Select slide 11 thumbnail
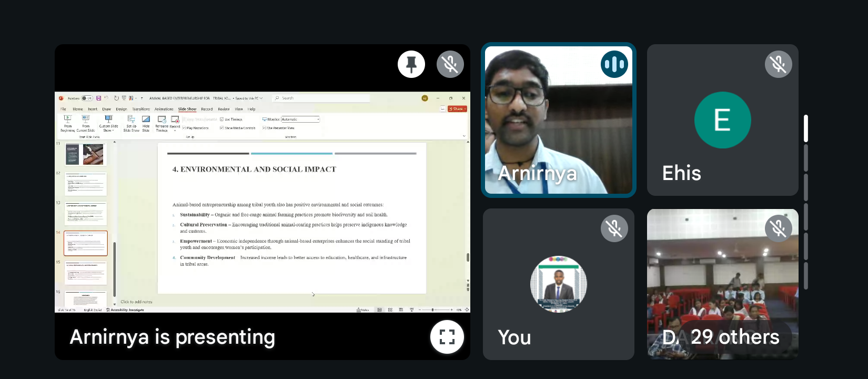868x379 pixels. (x=86, y=154)
